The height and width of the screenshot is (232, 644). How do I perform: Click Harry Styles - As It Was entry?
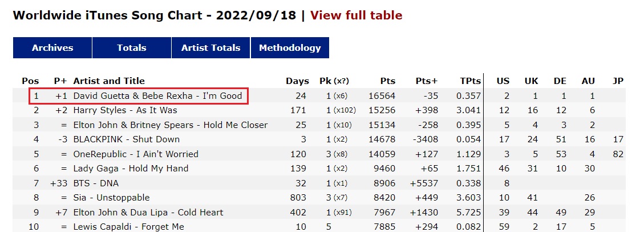(125, 110)
